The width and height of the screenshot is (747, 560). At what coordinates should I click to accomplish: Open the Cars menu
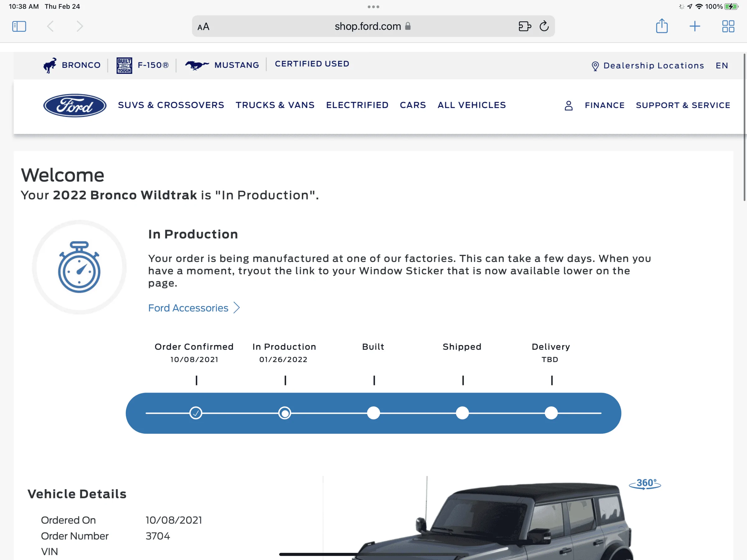(413, 105)
